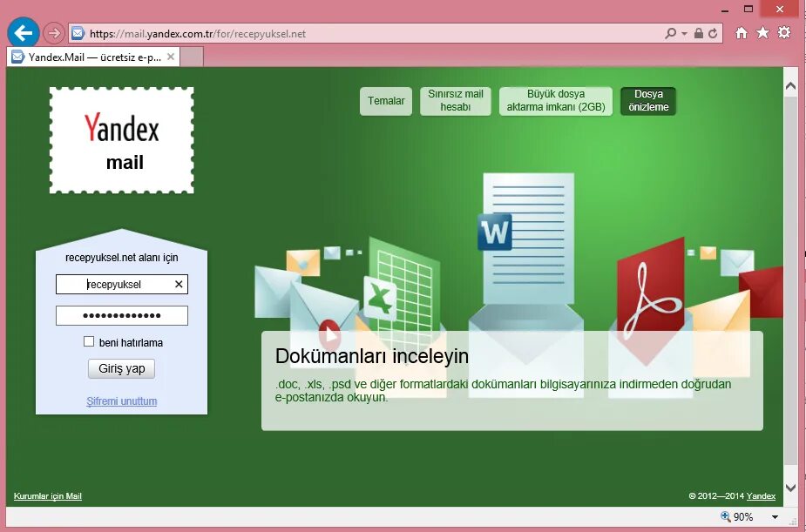Open a new blank tab
The image size is (806, 532).
(x=192, y=57)
